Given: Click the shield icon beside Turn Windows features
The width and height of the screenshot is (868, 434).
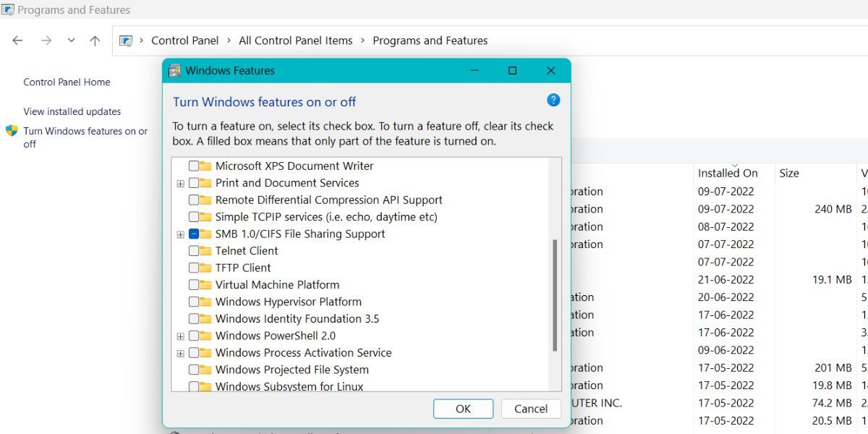Looking at the screenshot, I should 12,131.
